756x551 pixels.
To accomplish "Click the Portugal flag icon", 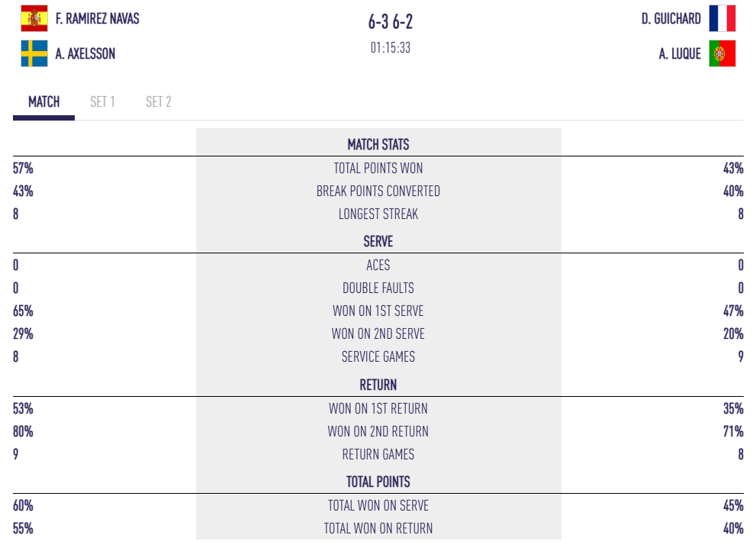I will click(722, 53).
